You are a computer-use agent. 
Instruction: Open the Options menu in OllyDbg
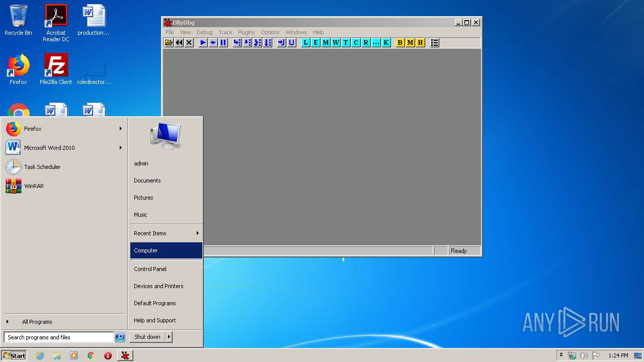click(x=270, y=32)
